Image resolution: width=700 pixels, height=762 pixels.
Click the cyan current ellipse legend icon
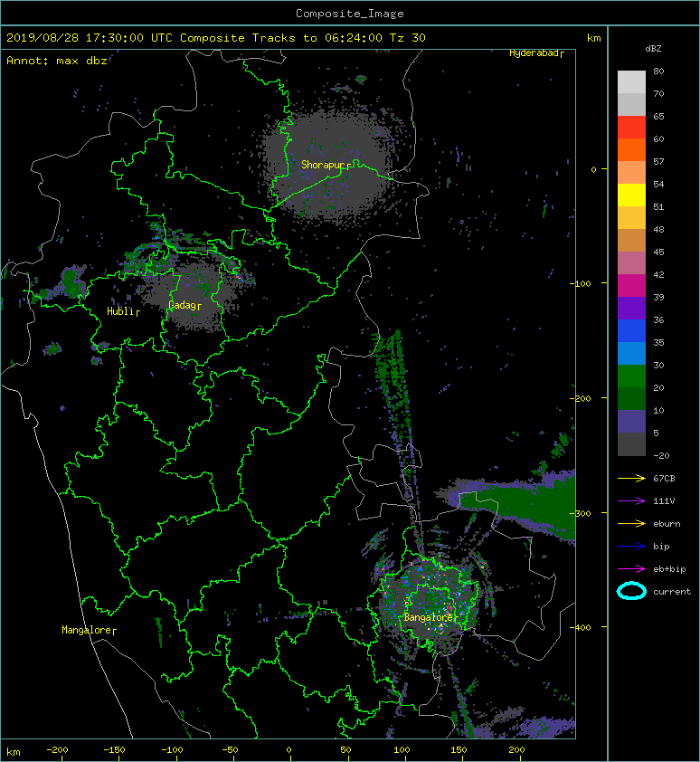click(631, 591)
